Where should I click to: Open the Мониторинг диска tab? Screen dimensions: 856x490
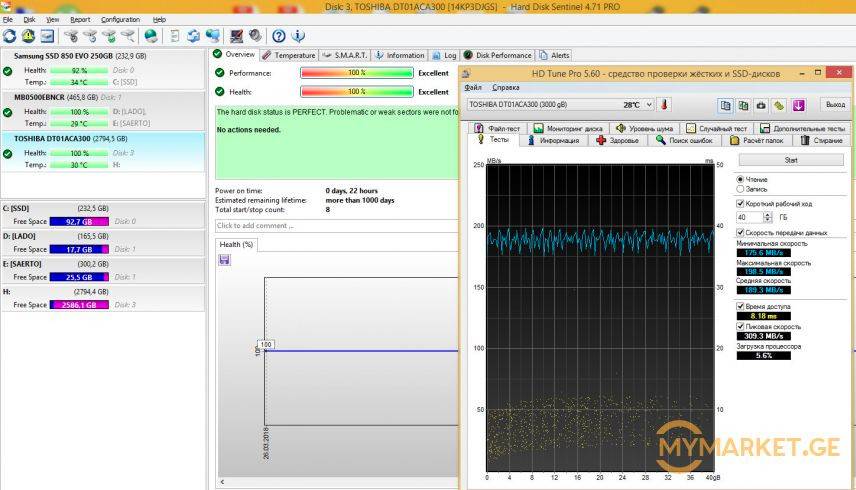click(568, 128)
